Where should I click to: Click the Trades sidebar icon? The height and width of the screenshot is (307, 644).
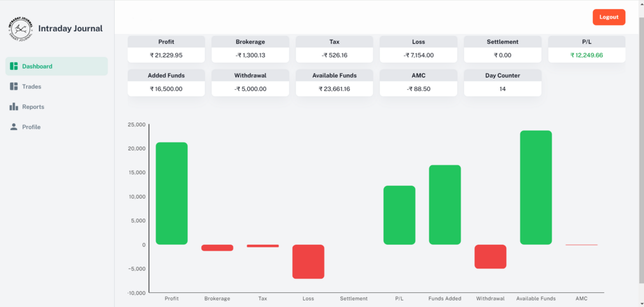13,87
